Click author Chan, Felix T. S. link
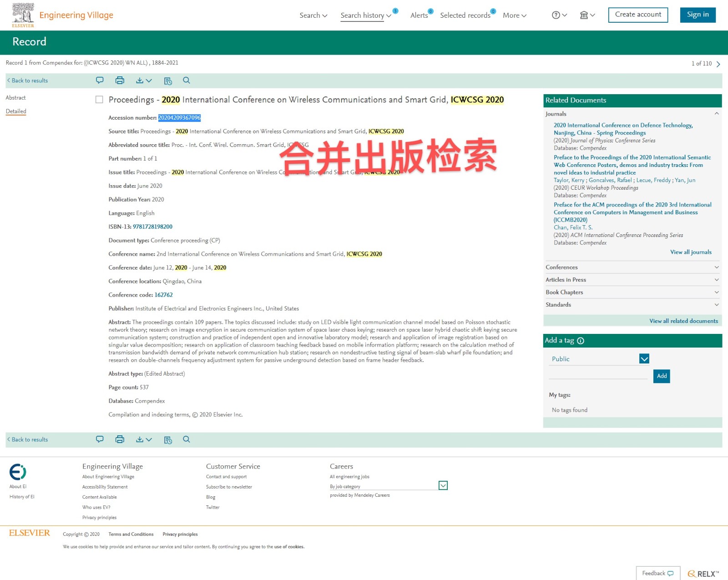The image size is (728, 580). (x=573, y=227)
